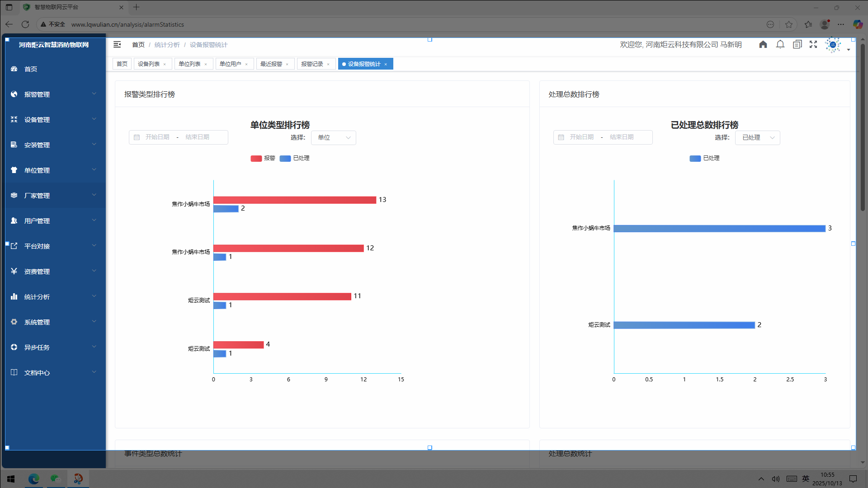Switch to the 设备列表 tab
This screenshot has height=488, width=868.
[x=149, y=64]
